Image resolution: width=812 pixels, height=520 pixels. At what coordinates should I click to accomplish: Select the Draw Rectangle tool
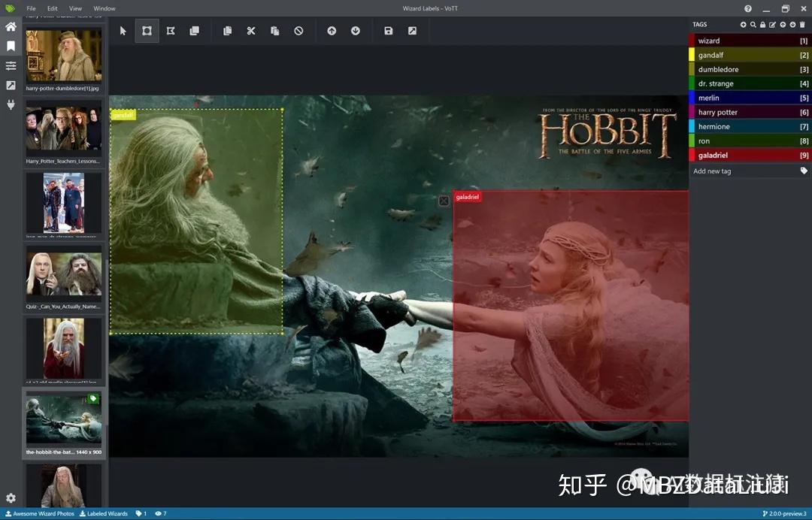click(x=147, y=31)
